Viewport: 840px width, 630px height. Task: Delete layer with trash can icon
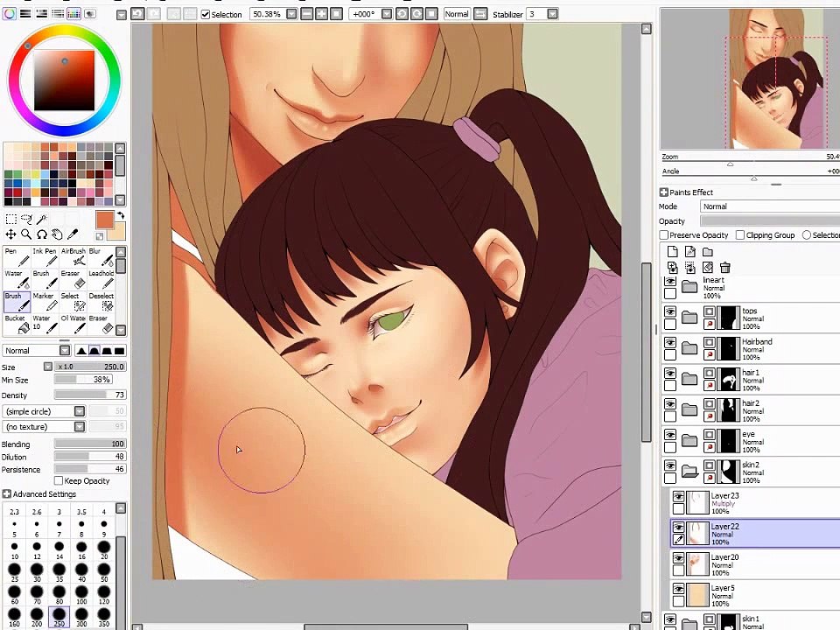coord(725,267)
